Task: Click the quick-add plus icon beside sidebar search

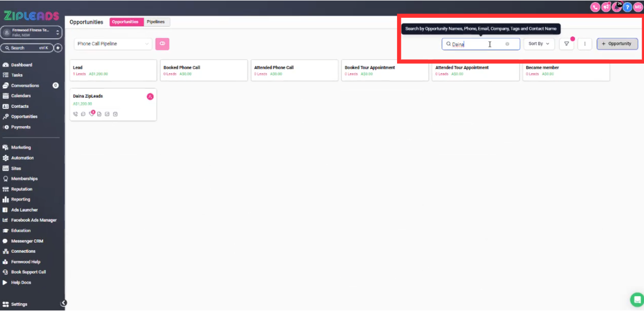Action: coord(58,48)
